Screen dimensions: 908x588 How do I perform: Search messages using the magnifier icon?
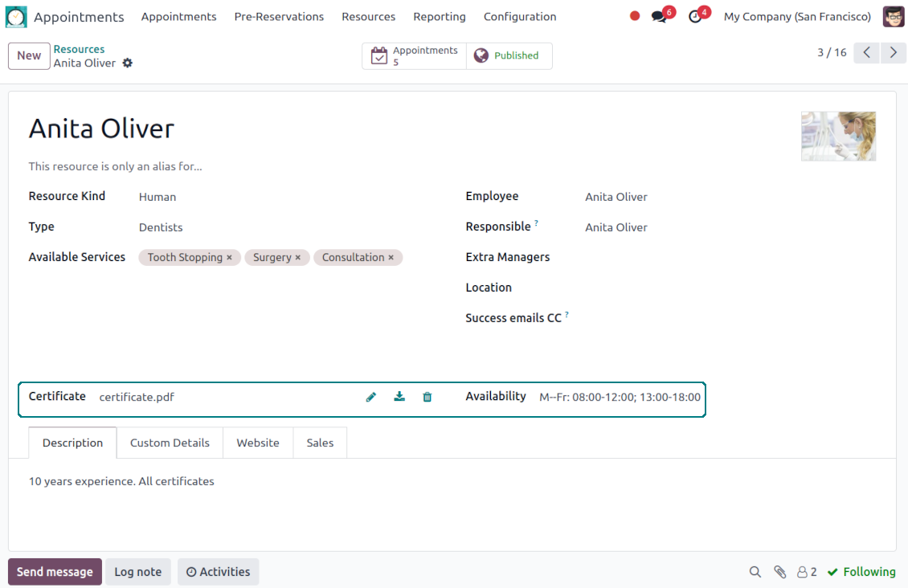(x=755, y=572)
